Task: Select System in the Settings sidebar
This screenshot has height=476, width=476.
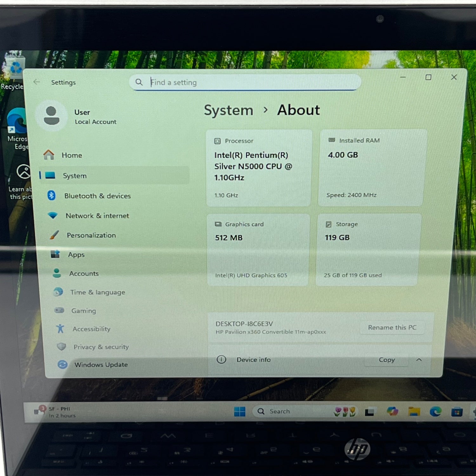Action: pyautogui.click(x=114, y=175)
